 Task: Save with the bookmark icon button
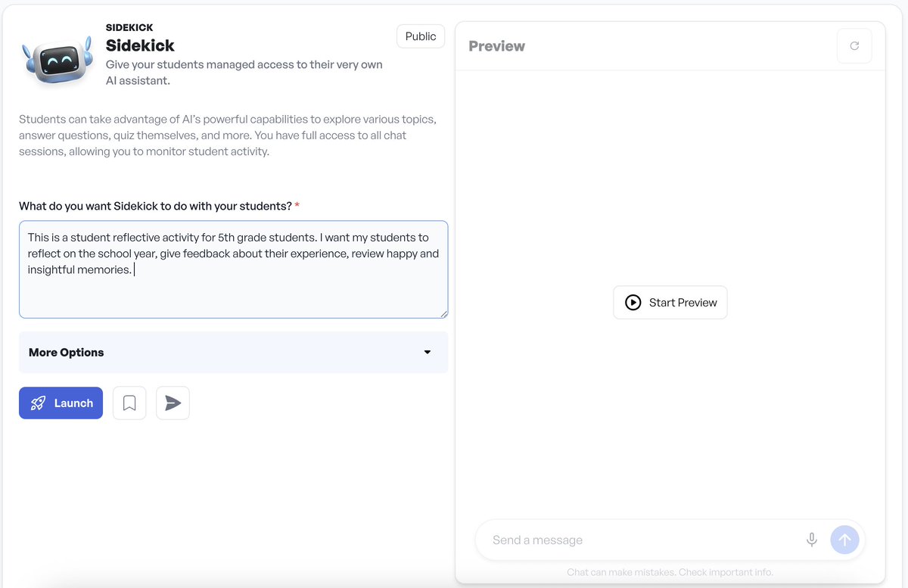click(x=129, y=403)
